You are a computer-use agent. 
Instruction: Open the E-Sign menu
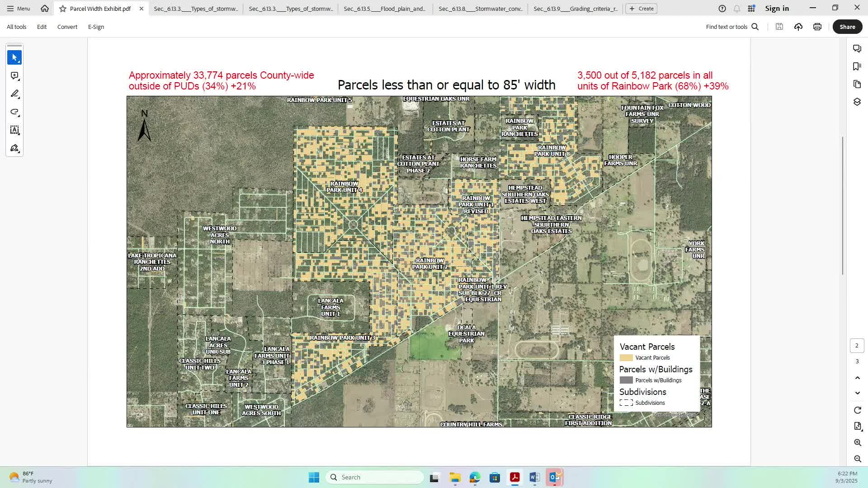[x=96, y=27]
